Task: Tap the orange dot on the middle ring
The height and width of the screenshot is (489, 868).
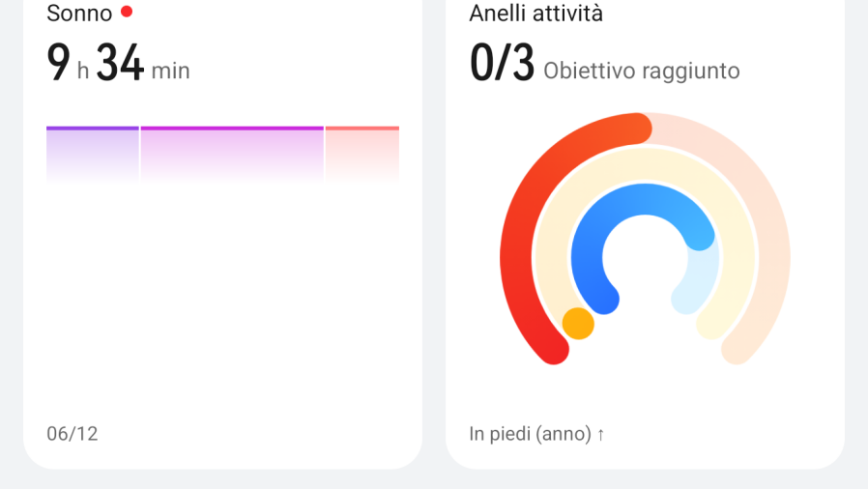Action: click(x=578, y=324)
